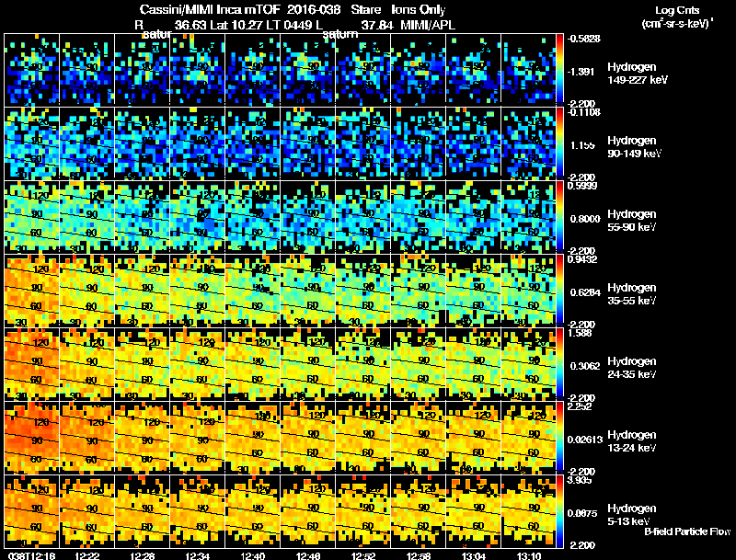Click the color bar beside 24-35 keV row
Screen dimensions: 736x560
(x=559, y=364)
